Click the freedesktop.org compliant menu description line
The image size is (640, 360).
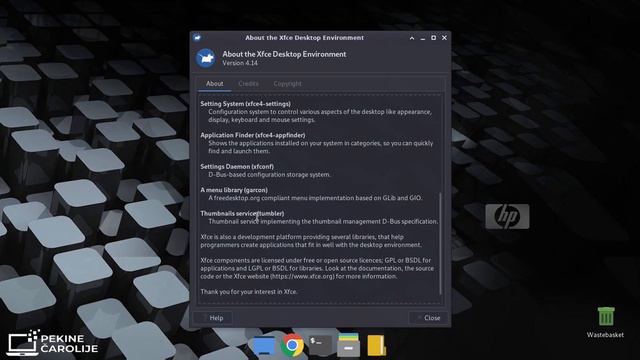pyautogui.click(x=315, y=198)
